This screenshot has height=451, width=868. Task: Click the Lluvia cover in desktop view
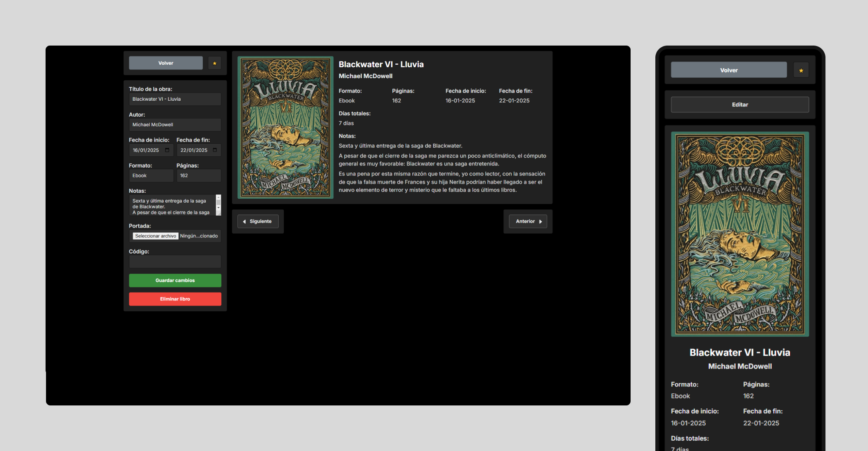pyautogui.click(x=286, y=127)
